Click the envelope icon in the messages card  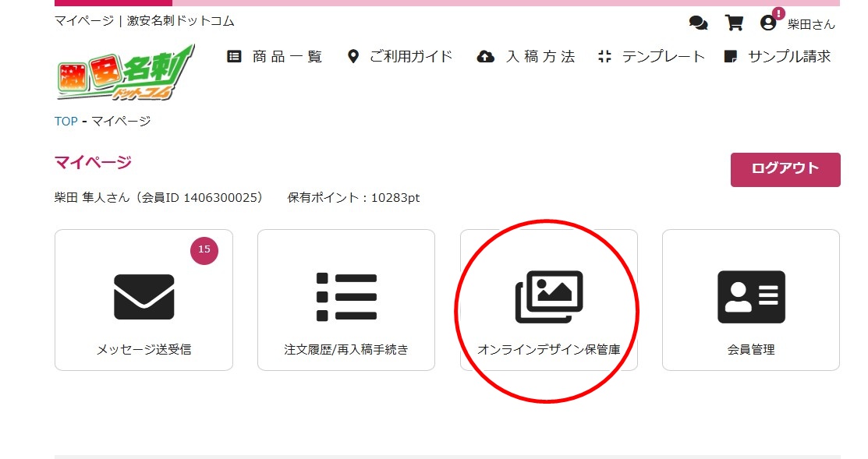(143, 297)
